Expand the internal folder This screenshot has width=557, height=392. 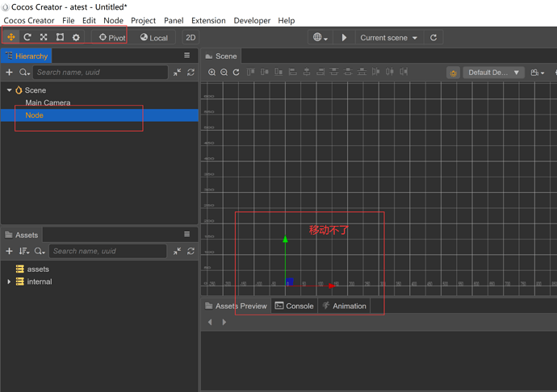(x=9, y=281)
